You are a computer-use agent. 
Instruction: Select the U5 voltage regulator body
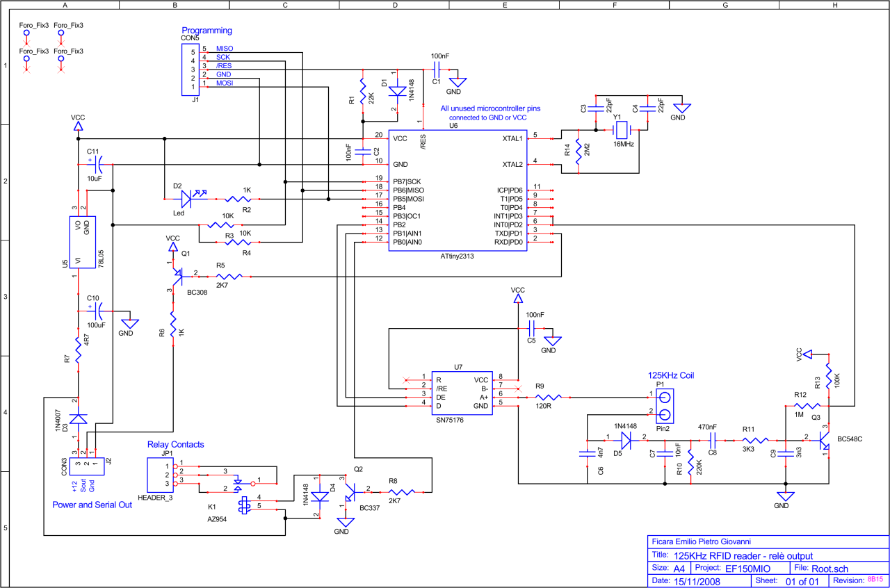(x=82, y=241)
